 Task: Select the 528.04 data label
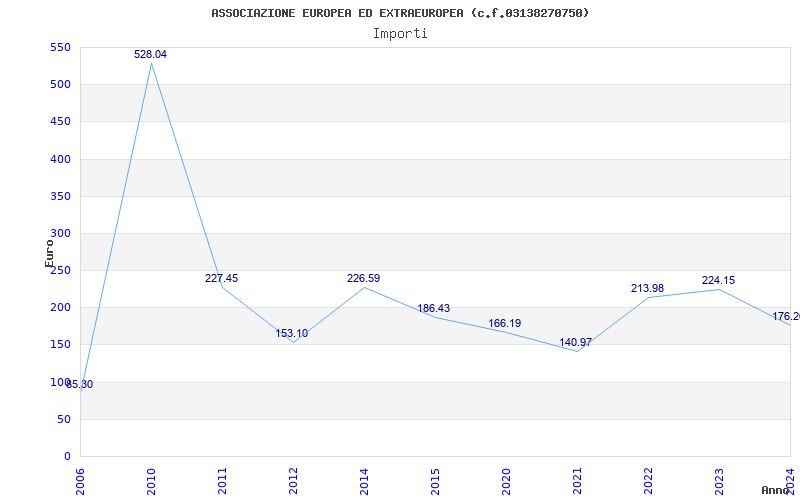(x=151, y=54)
